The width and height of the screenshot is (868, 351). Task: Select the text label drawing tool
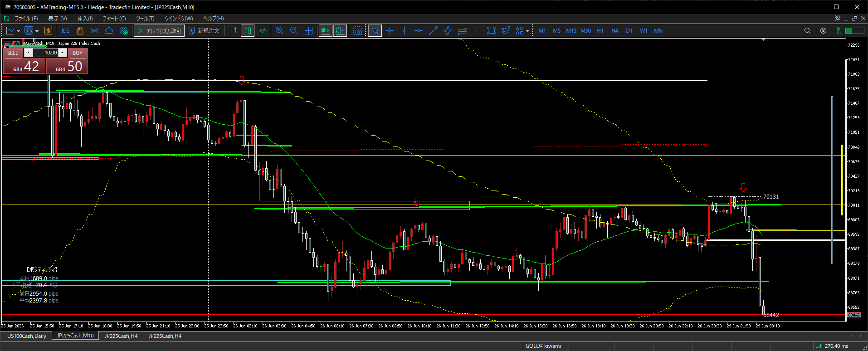click(477, 31)
